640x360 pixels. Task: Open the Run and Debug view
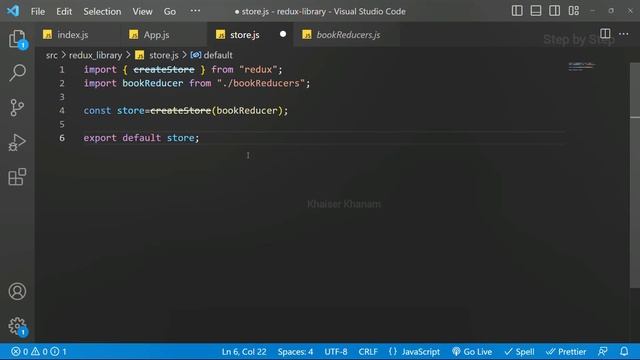[x=17, y=142]
